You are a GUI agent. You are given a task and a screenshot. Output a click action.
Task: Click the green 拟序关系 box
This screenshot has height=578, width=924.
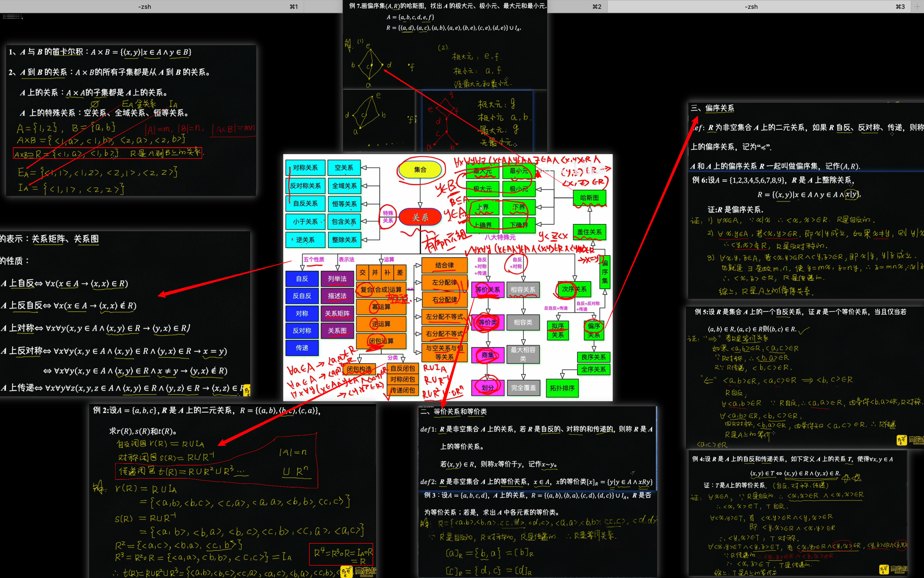557,330
